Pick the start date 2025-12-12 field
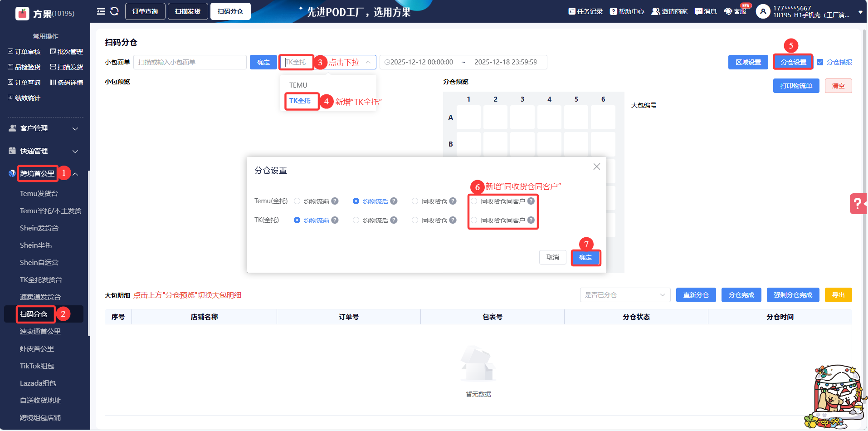This screenshot has width=868, height=431. click(421, 62)
